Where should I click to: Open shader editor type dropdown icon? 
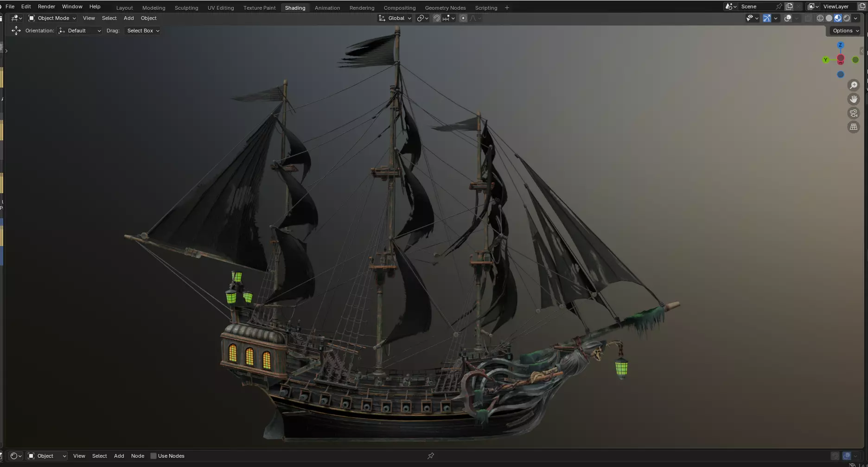click(x=16, y=456)
